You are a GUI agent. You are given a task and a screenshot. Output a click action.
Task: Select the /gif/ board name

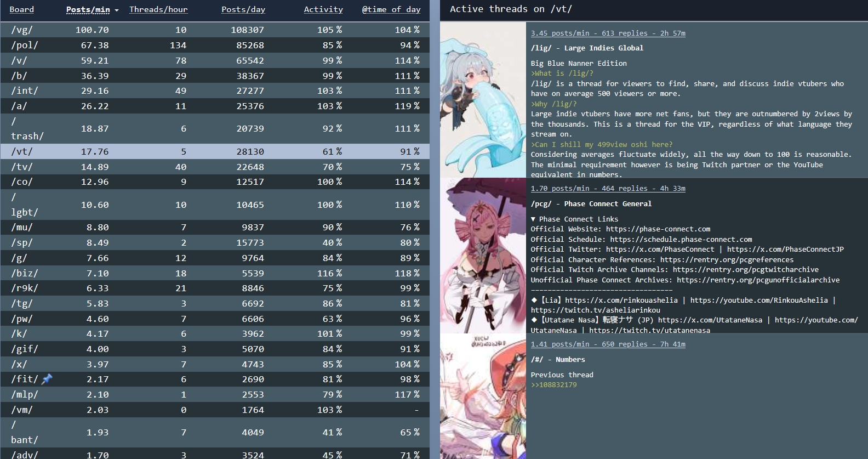tap(25, 349)
